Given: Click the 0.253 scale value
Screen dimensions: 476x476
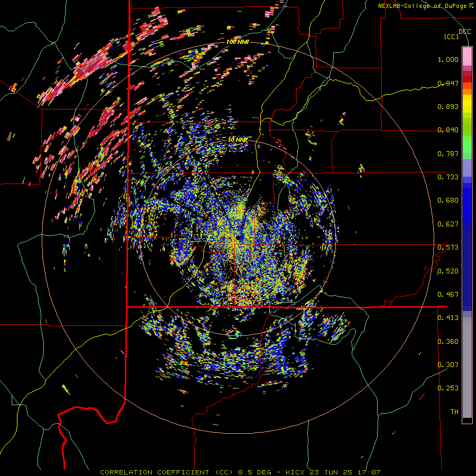Looking at the screenshot, I should pos(448,388).
